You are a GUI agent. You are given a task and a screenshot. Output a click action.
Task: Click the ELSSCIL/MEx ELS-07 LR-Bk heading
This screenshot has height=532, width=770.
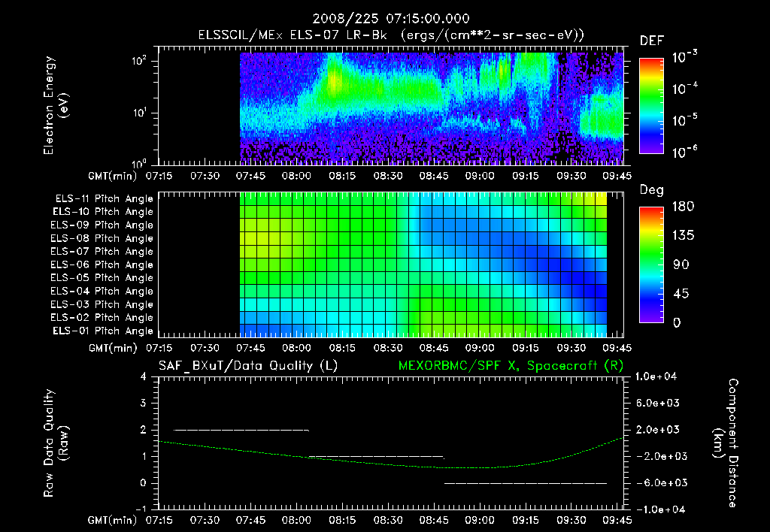pos(391,35)
